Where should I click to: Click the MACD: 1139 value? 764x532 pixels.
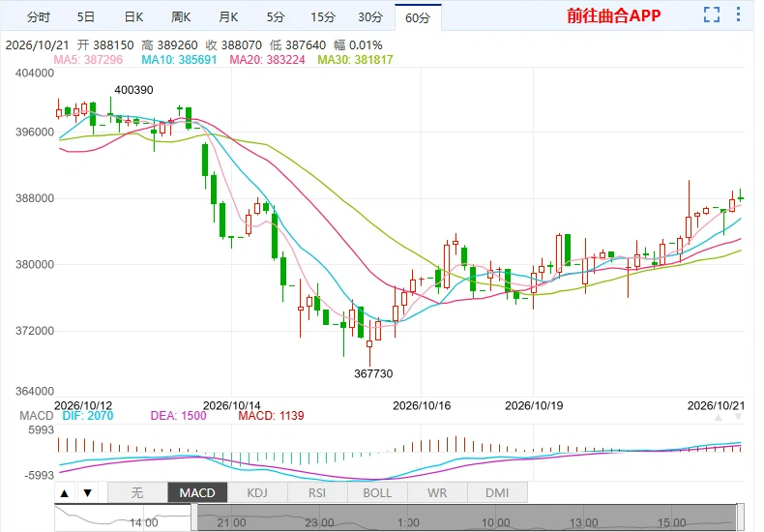271,416
